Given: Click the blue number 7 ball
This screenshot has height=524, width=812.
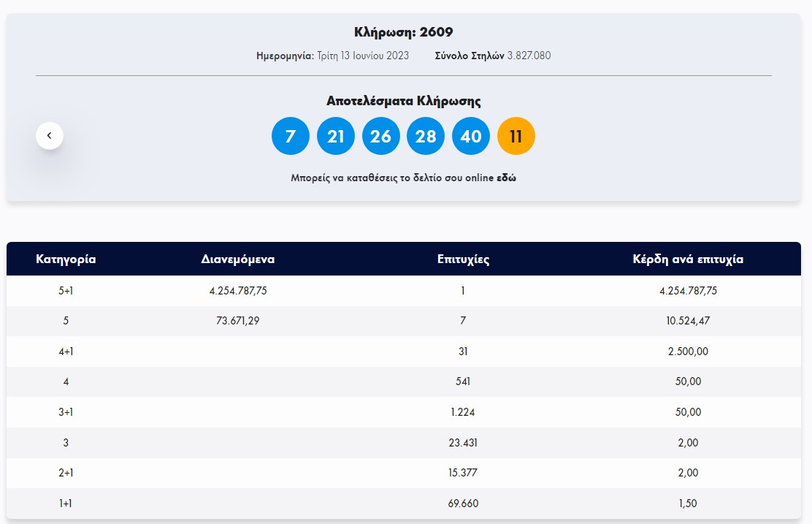Looking at the screenshot, I should coord(291,136).
